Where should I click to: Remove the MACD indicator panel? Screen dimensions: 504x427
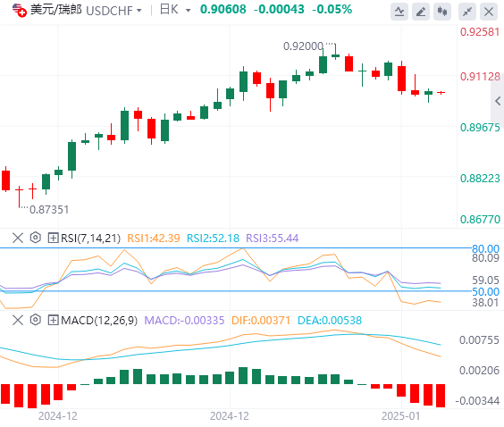pyautogui.click(x=18, y=320)
